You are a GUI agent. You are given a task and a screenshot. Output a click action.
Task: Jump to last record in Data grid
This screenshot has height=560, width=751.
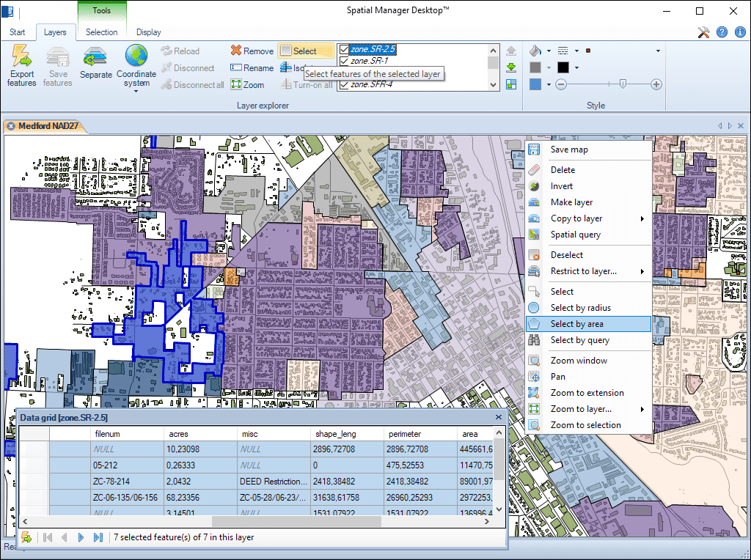98,537
